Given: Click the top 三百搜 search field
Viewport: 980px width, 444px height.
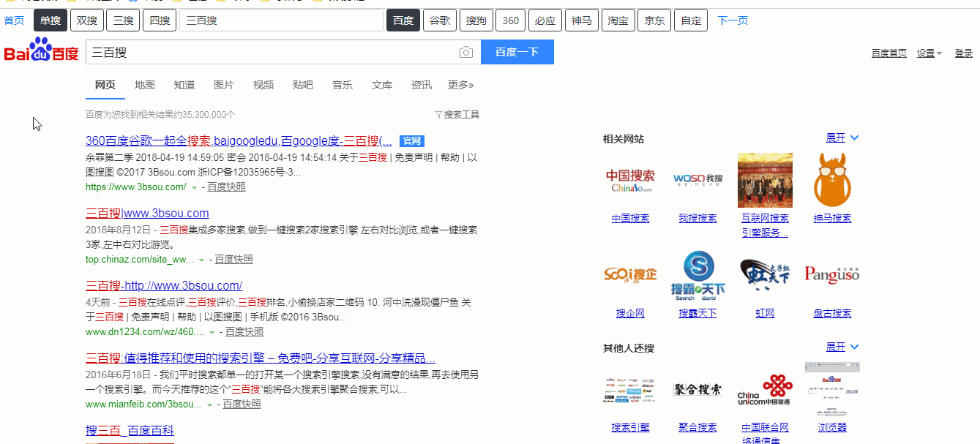Looking at the screenshot, I should point(281,20).
